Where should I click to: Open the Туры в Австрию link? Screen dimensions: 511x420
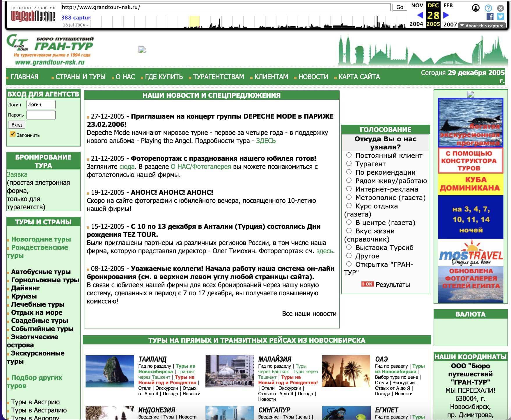coord(35,402)
